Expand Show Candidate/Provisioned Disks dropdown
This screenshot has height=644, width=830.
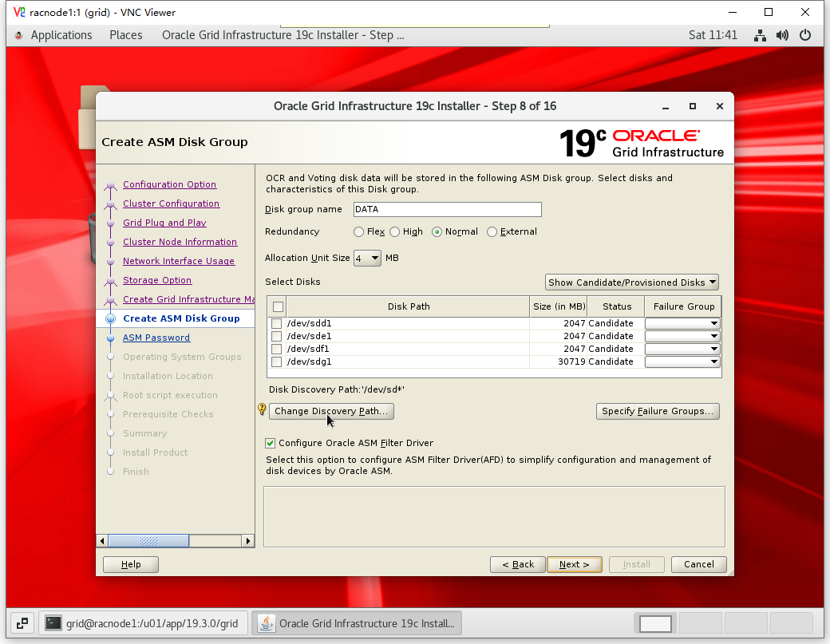pos(632,282)
